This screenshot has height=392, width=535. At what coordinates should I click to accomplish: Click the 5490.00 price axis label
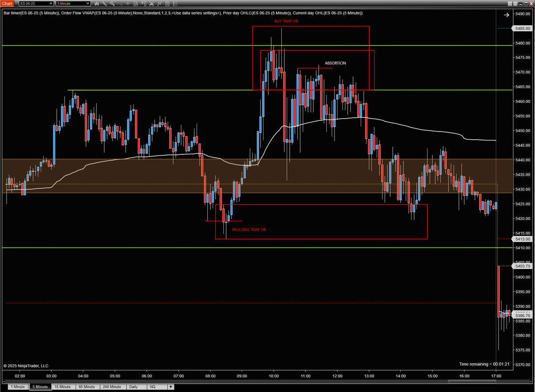(523, 14)
